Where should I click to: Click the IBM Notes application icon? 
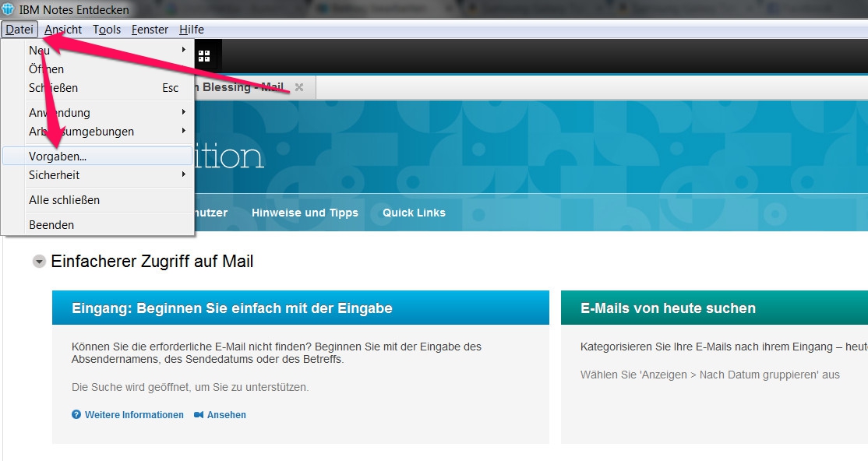click(x=8, y=9)
